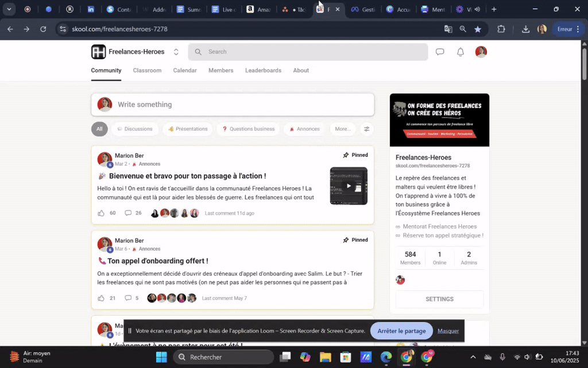The height and width of the screenshot is (368, 588).
Task: Filter posts by Discussions
Action: [134, 129]
